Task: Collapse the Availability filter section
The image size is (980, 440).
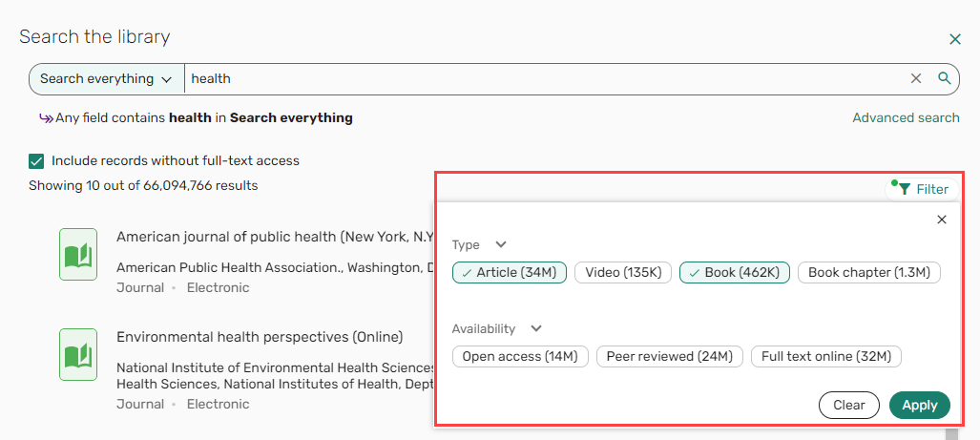Action: coord(535,328)
